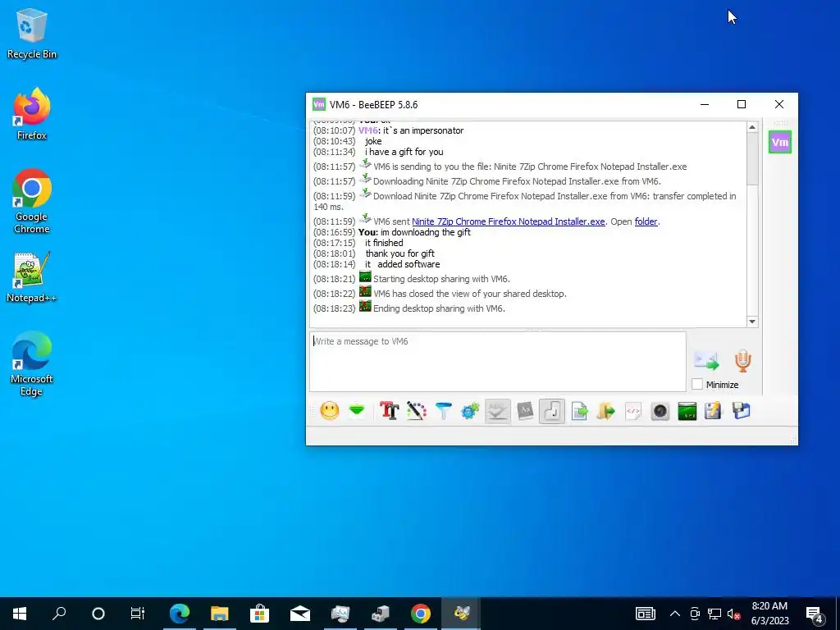The height and width of the screenshot is (630, 840).
Task: Open chat settings gears icon
Action: (470, 412)
